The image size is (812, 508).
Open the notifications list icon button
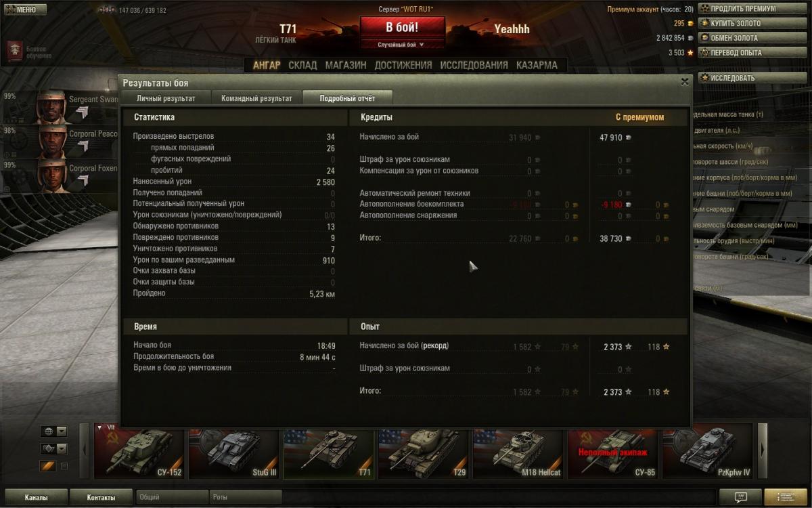[784, 497]
